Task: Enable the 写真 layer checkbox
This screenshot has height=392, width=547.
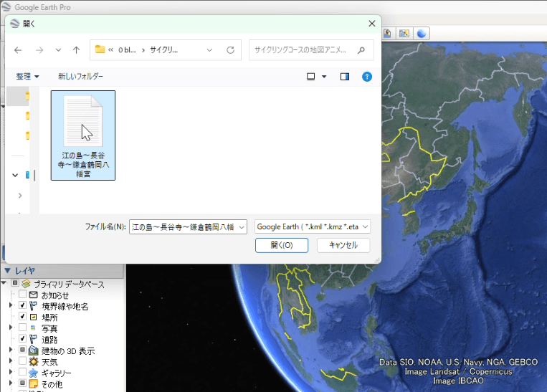Action: point(22,328)
